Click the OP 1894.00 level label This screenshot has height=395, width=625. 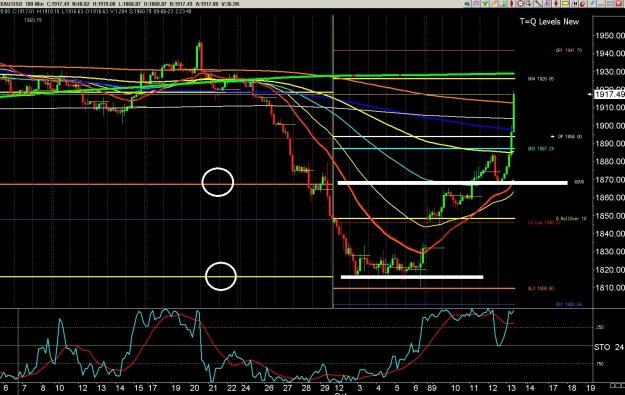(x=570, y=137)
